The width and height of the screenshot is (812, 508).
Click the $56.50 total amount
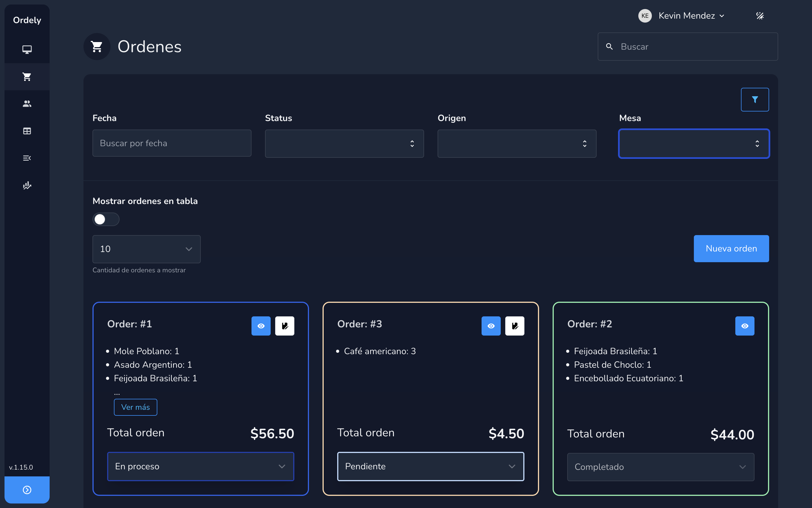pos(272,434)
